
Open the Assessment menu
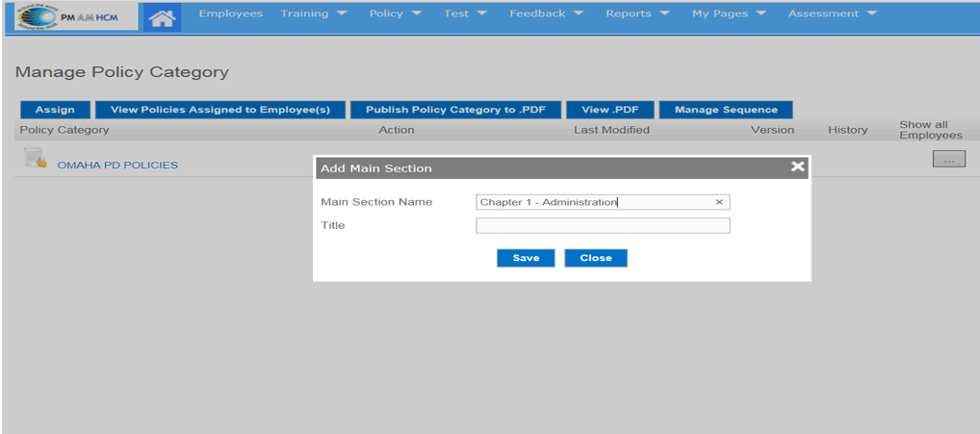[832, 13]
